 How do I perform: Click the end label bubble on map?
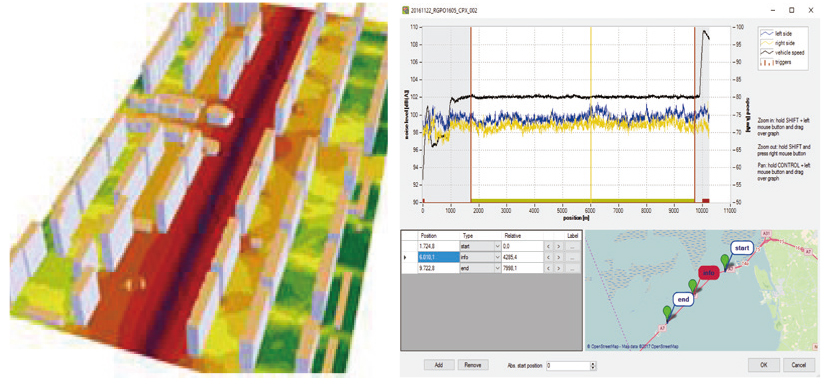coord(683,299)
